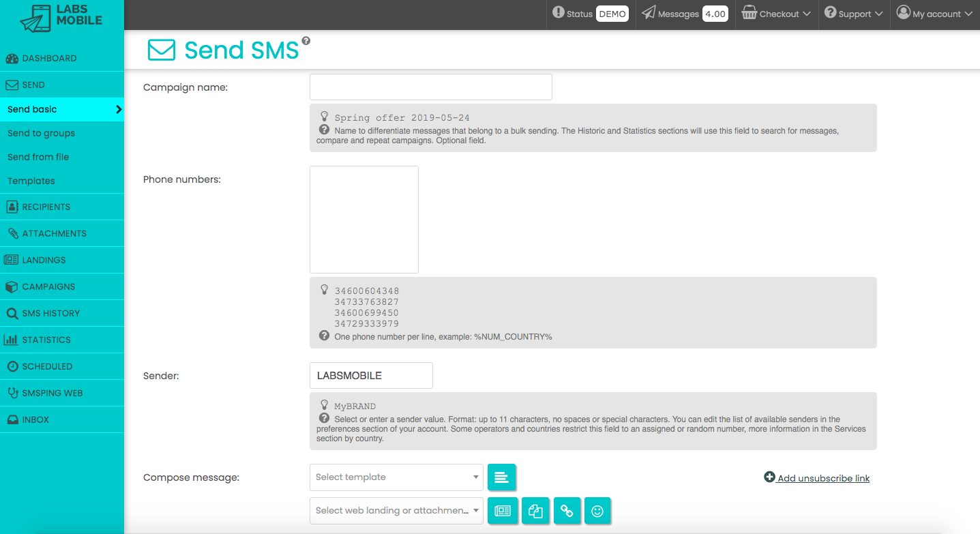Click the plus icon of Add unsubscribe link
The height and width of the screenshot is (534, 980).
point(769,477)
